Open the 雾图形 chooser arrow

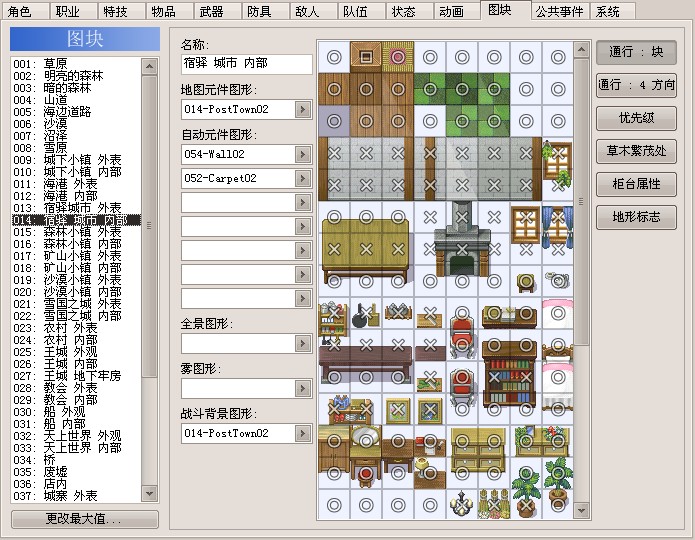(x=303, y=388)
